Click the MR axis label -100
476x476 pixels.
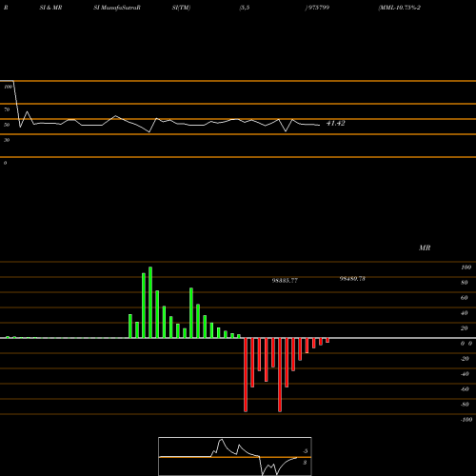click(466, 420)
